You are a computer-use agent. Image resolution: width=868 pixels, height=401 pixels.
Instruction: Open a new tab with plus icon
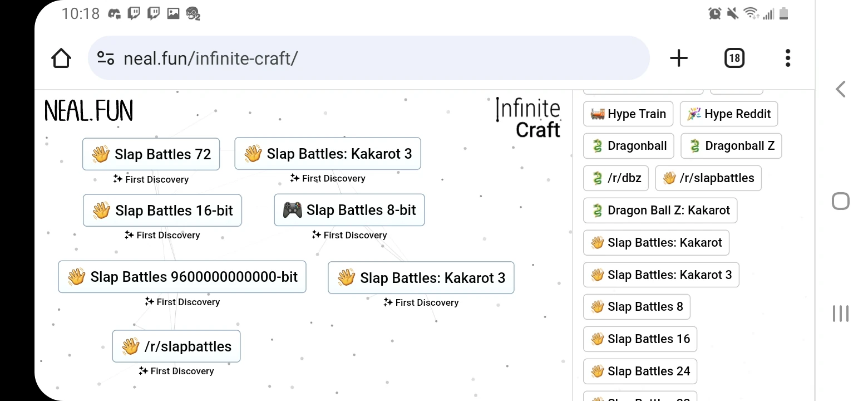679,58
